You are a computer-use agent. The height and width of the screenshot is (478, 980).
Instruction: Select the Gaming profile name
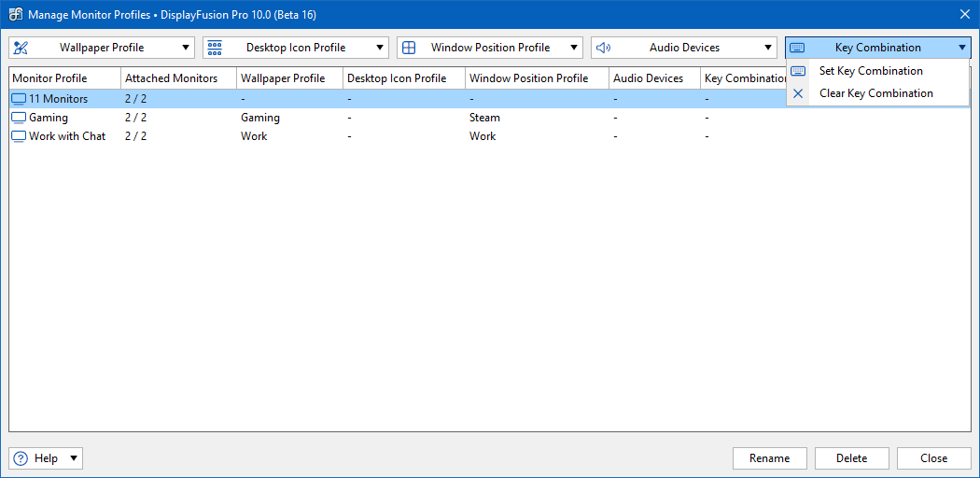[x=49, y=118]
